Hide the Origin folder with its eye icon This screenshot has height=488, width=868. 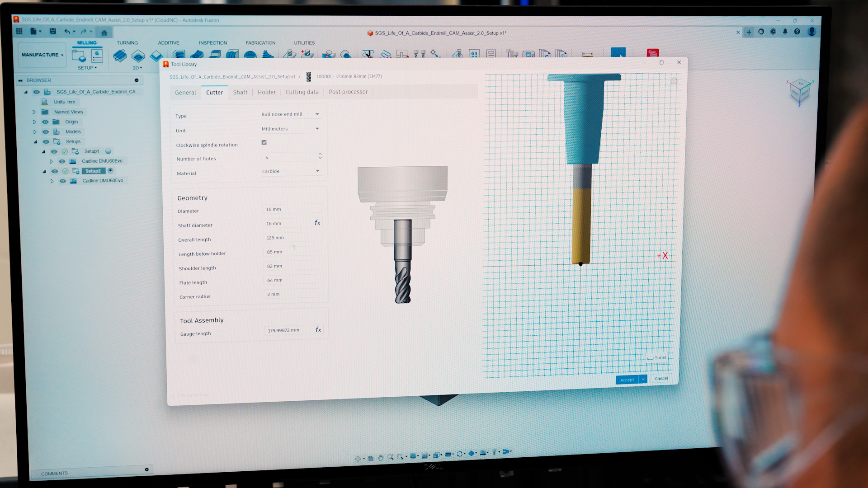(45, 122)
